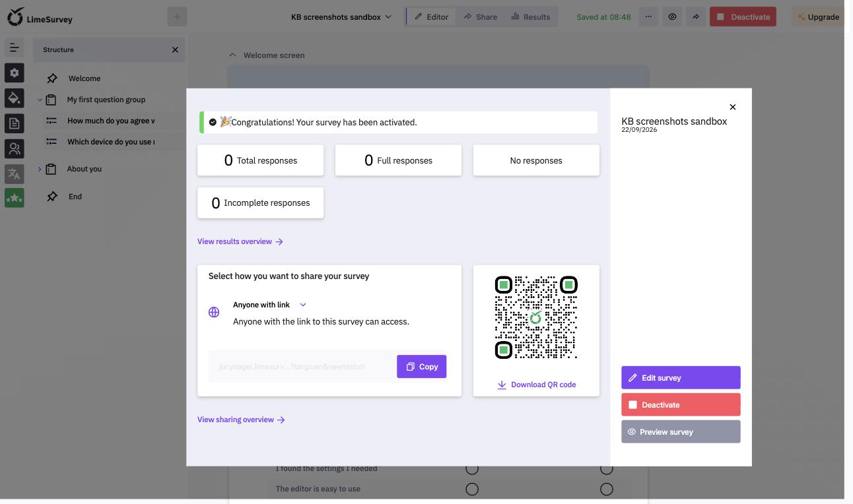Switch to the Share tab
This screenshot has width=853, height=504.
(481, 17)
